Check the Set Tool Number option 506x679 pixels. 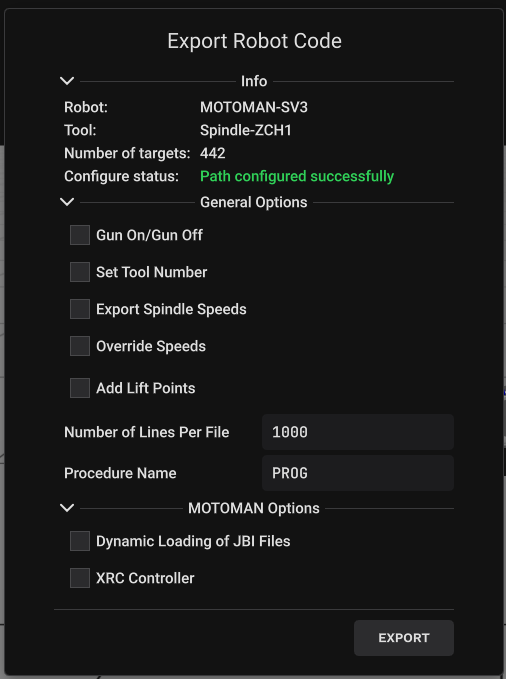point(80,272)
